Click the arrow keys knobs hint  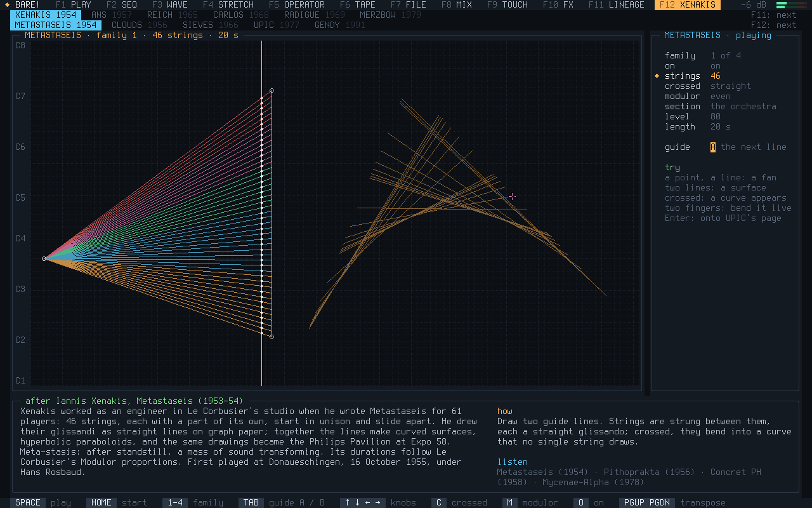tap(378, 502)
